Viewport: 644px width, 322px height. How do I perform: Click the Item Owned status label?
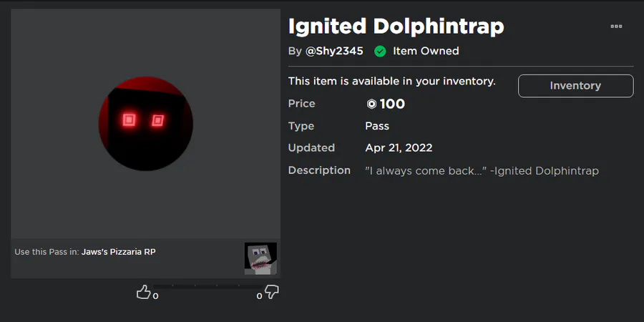coord(426,51)
